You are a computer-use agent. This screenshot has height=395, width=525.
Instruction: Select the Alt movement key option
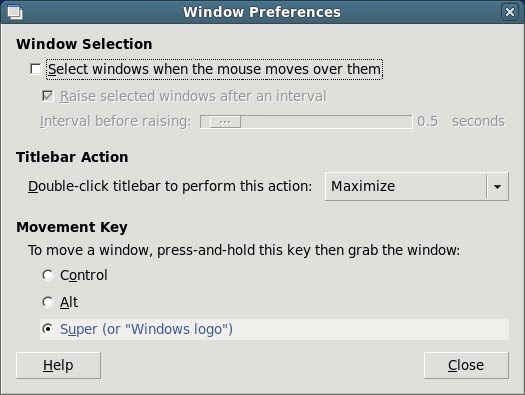48,302
